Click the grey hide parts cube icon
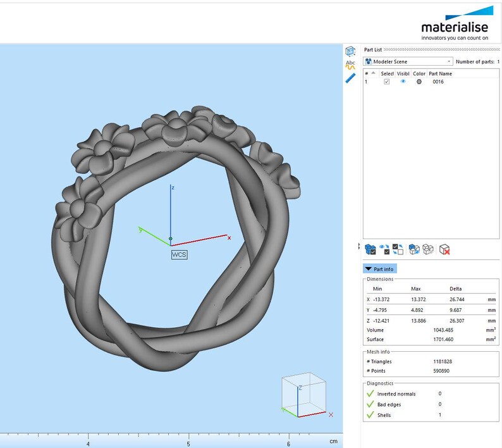Viewport: 502px width, 448px height. [x=428, y=249]
